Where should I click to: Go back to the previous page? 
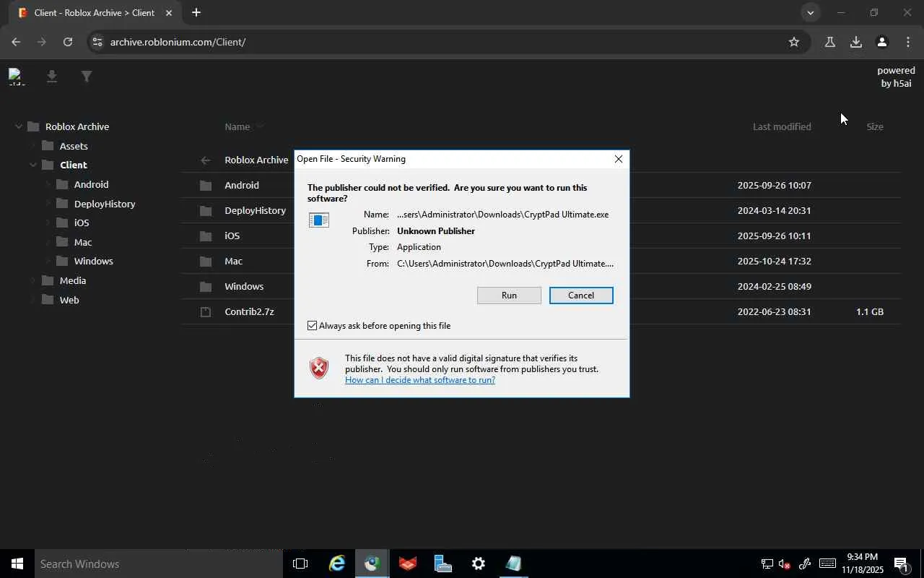pyautogui.click(x=16, y=42)
